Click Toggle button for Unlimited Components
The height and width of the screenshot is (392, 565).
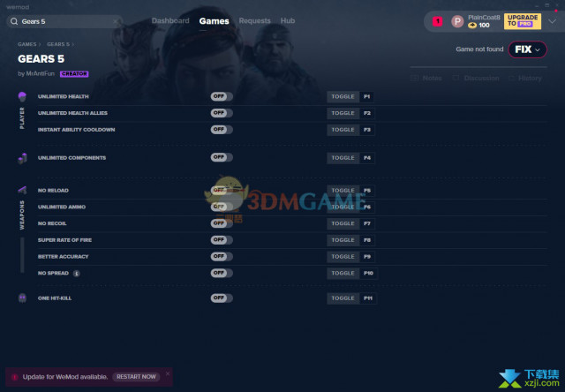click(343, 158)
